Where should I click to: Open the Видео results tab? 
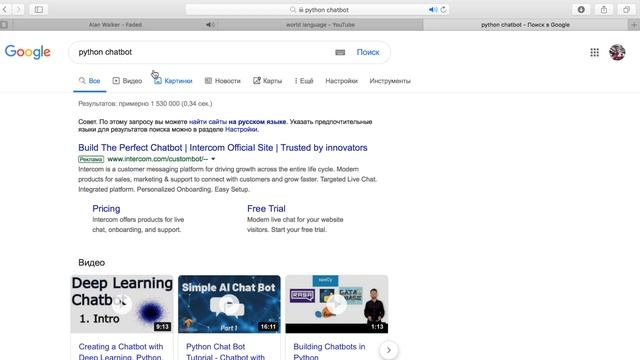pos(127,81)
